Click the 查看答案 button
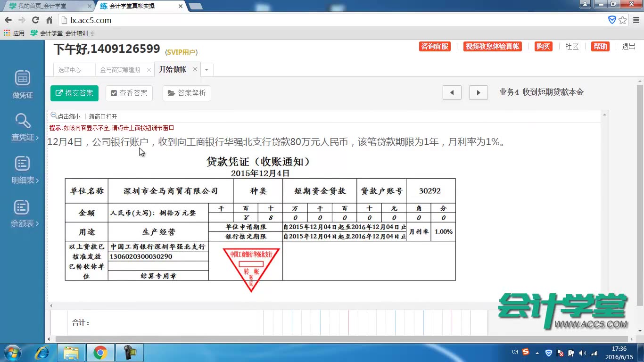This screenshot has height=362, width=644. [x=129, y=93]
